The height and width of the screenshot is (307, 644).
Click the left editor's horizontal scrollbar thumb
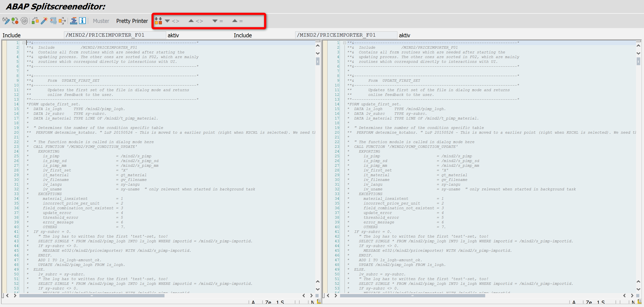92,295
